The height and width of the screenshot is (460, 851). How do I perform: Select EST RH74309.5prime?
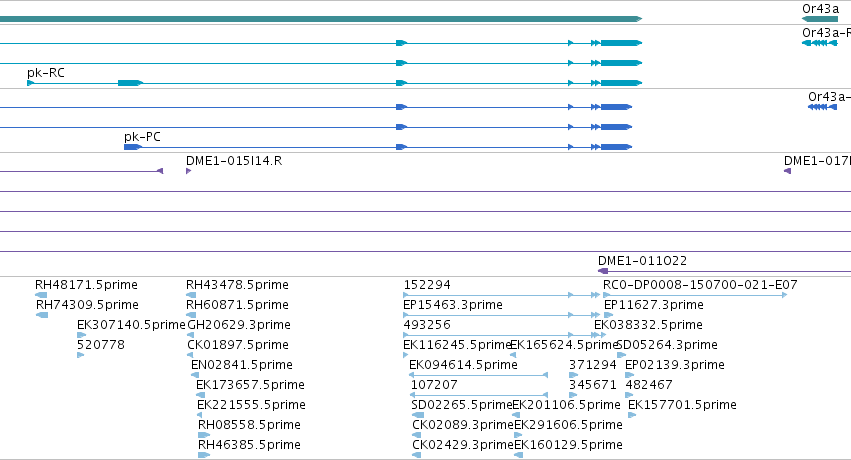87,305
